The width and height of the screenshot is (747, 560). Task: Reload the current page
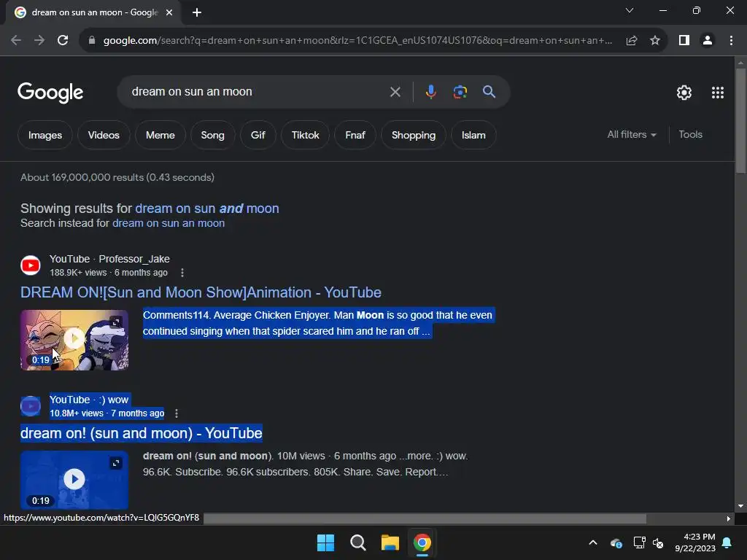pos(63,41)
